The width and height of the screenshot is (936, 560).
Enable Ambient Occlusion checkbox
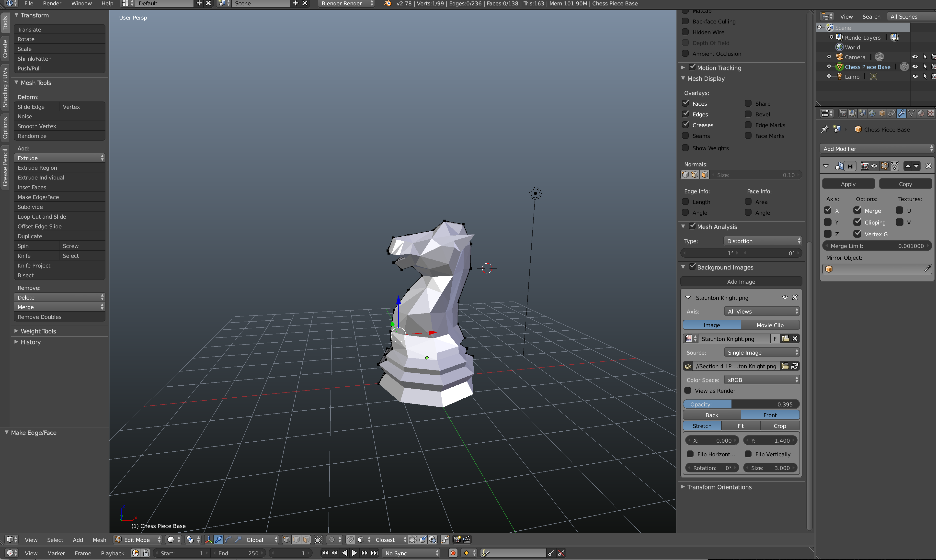[x=685, y=53]
